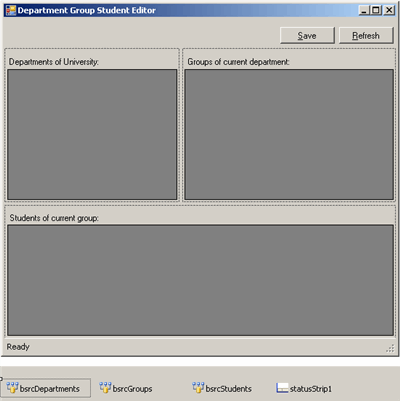Click the form icon in title bar
400x401 pixels.
coord(11,10)
